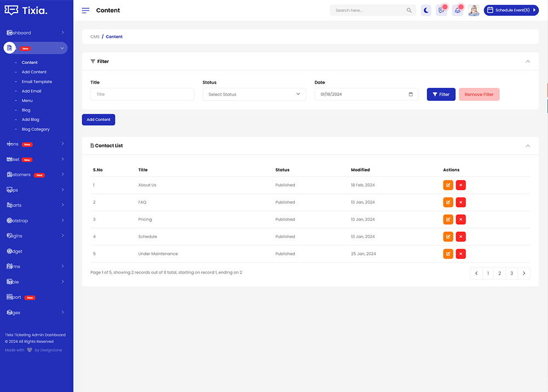Open the chat messages icon
Image resolution: width=548 pixels, height=392 pixels.
pyautogui.click(x=442, y=10)
